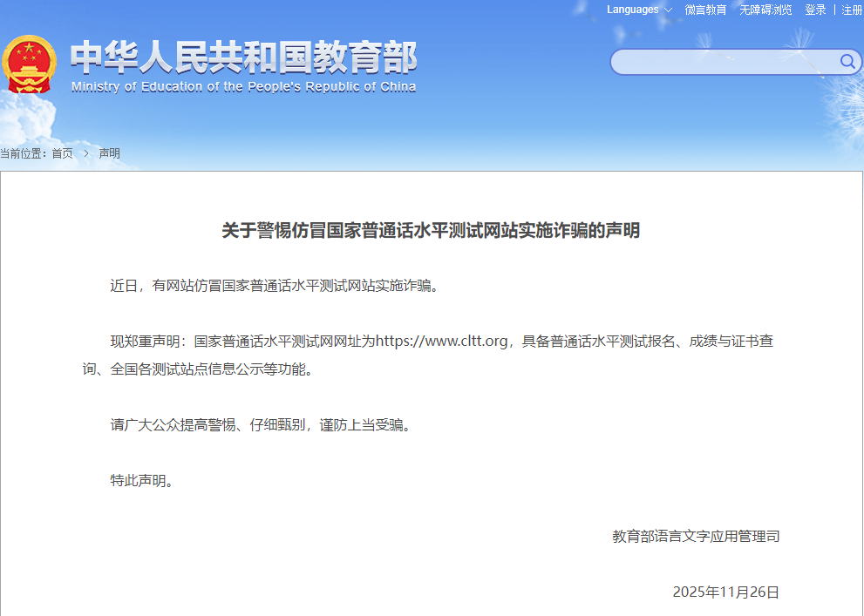Open the Languages dropdown
Image resolution: width=864 pixels, height=616 pixels.
[633, 10]
